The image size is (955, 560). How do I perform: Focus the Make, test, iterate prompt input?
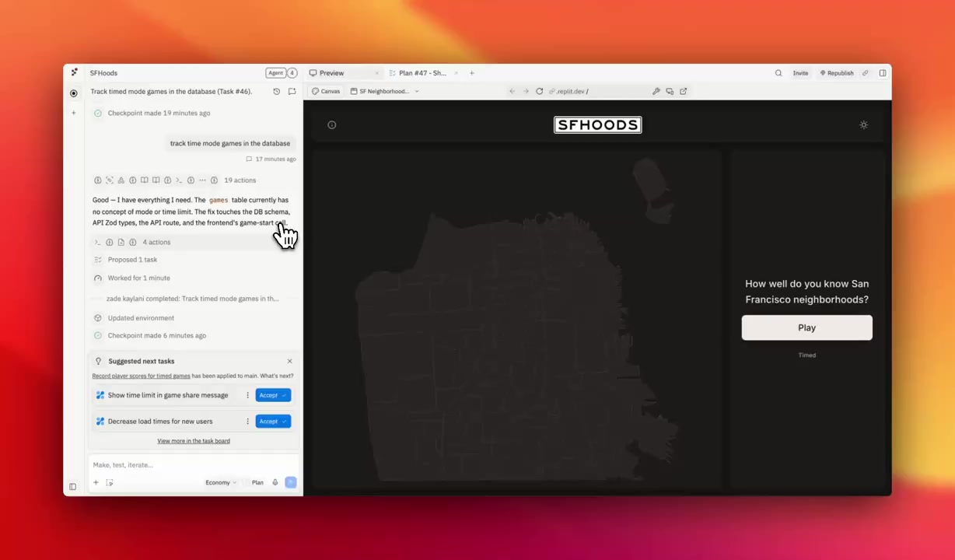[194, 465]
